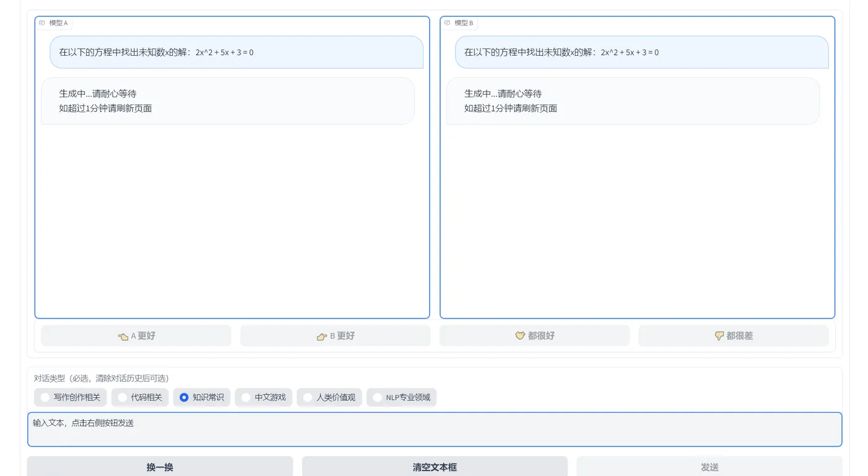Click the equation prompt in 模型 B panel
This screenshot has height=476, width=868.
point(642,52)
